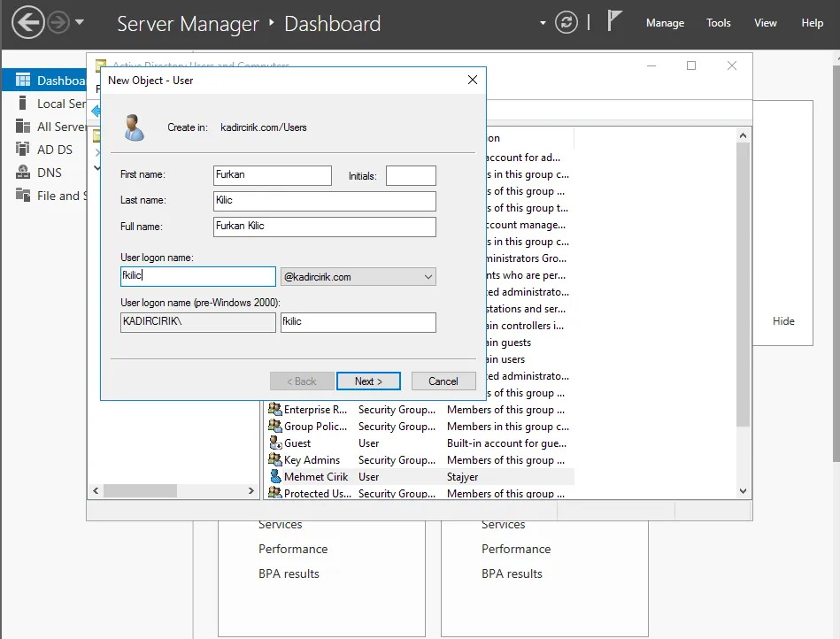Open Performance in the right server tile
Viewport: 840px width, 639px height.
[516, 549]
